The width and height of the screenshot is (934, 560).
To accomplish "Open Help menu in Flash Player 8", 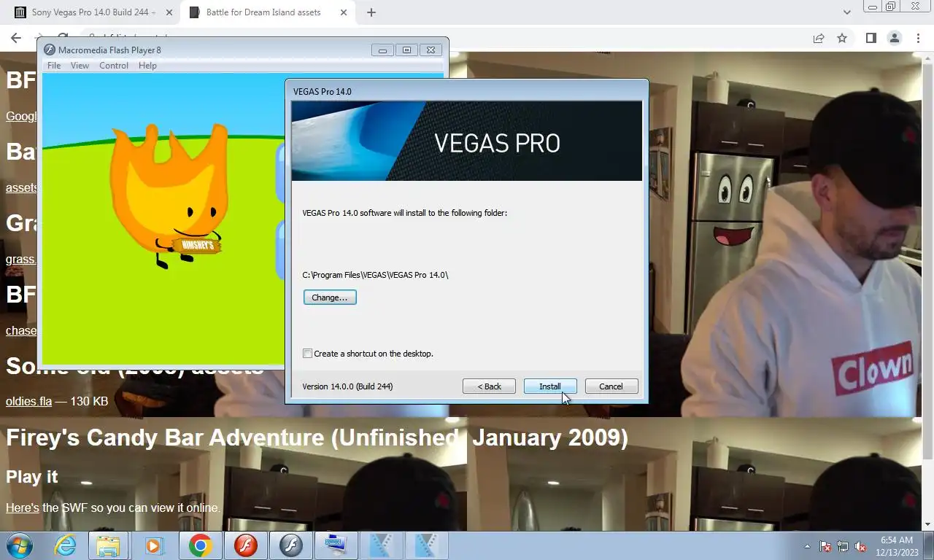I will (147, 66).
